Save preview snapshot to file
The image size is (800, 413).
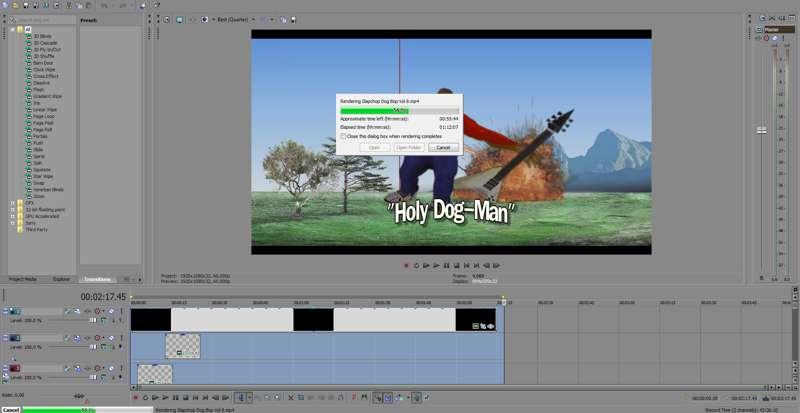(293, 19)
